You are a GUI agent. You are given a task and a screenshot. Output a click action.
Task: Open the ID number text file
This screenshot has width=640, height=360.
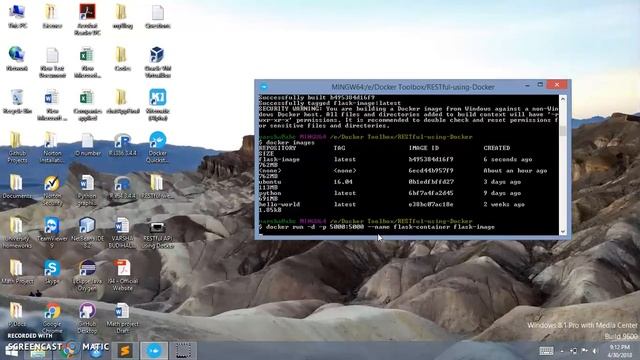(87, 144)
